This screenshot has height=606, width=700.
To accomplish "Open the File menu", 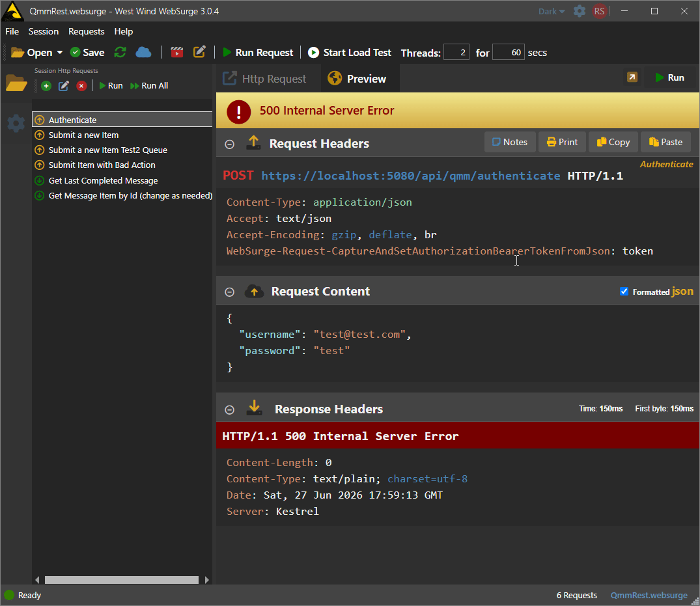I will coord(12,31).
